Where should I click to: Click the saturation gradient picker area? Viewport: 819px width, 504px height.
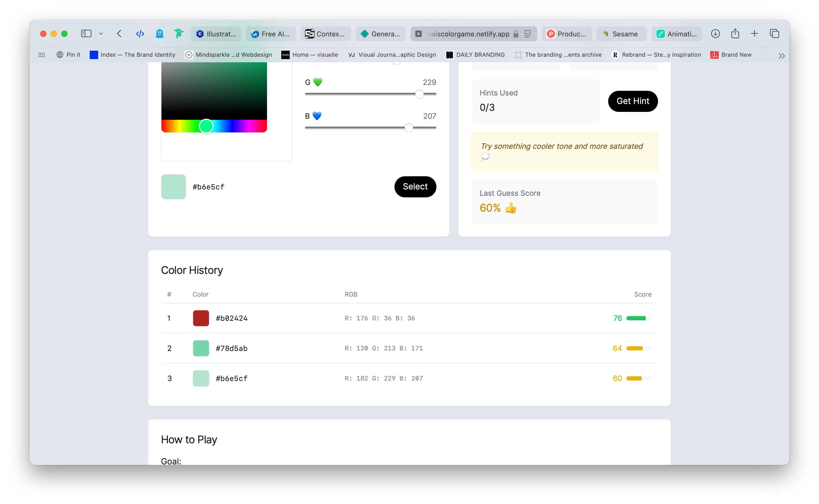[214, 91]
